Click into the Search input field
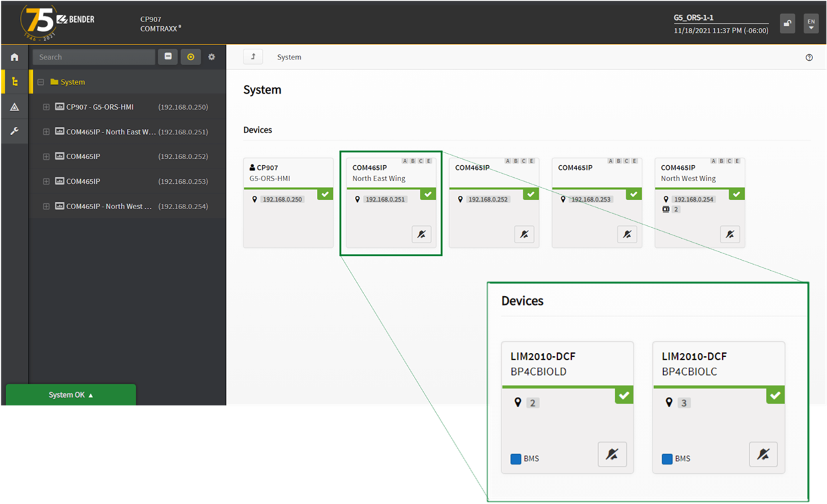Viewport: 827px width, 504px height. coord(94,57)
